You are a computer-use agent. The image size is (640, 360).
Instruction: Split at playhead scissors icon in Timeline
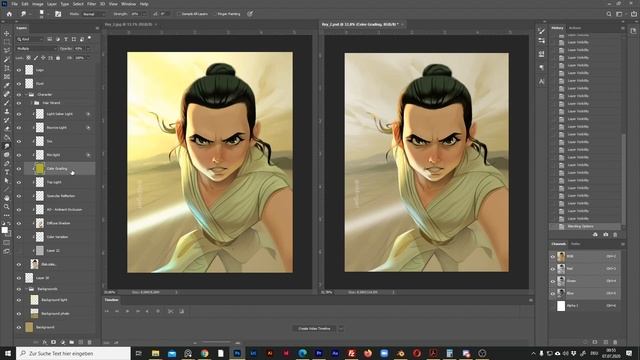(171, 311)
